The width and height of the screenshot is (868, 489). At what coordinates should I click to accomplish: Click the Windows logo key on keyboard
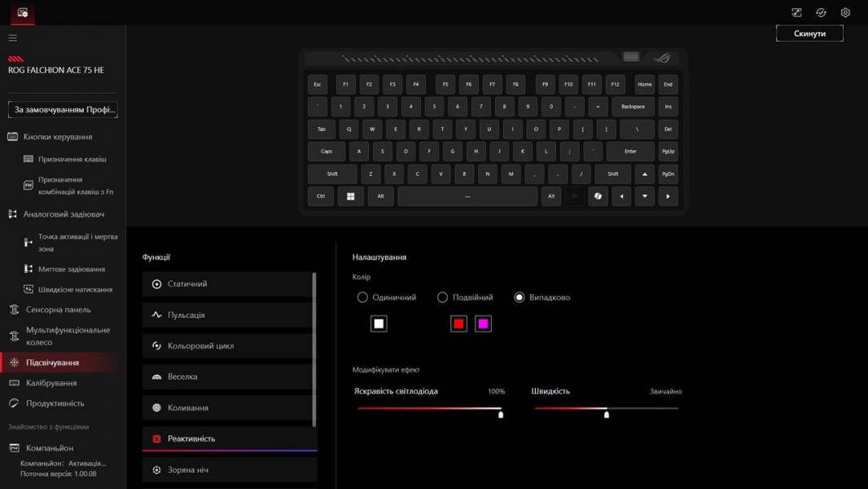coord(351,196)
